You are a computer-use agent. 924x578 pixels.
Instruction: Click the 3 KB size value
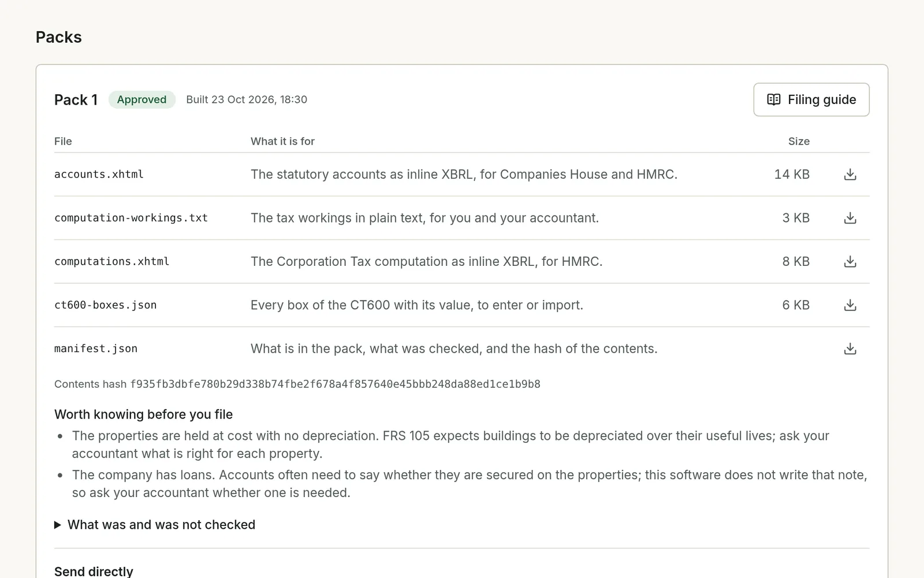796,218
